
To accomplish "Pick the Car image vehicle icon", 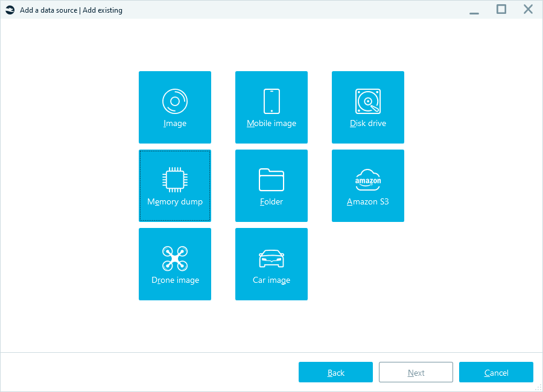I will 271,259.
